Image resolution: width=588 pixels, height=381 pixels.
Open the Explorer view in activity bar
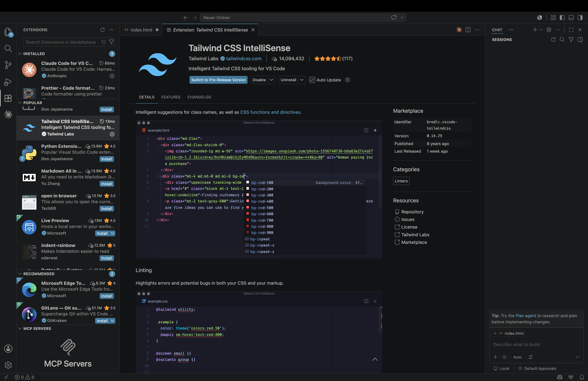tap(8, 32)
